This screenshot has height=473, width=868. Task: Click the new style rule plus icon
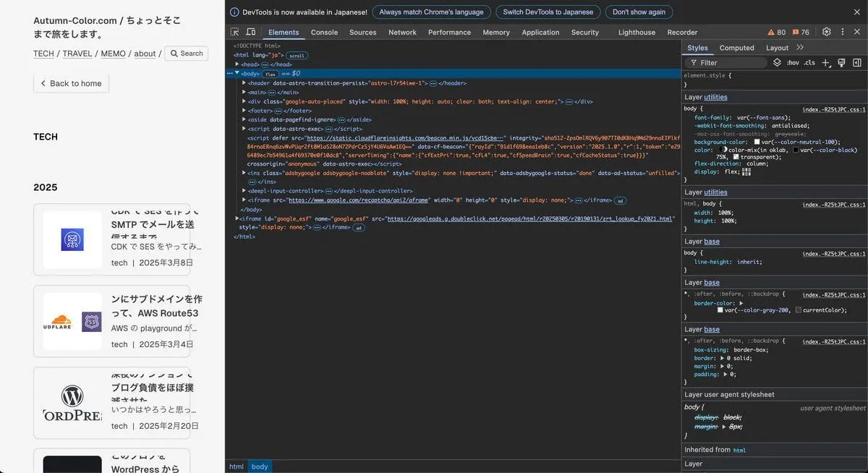coord(826,63)
